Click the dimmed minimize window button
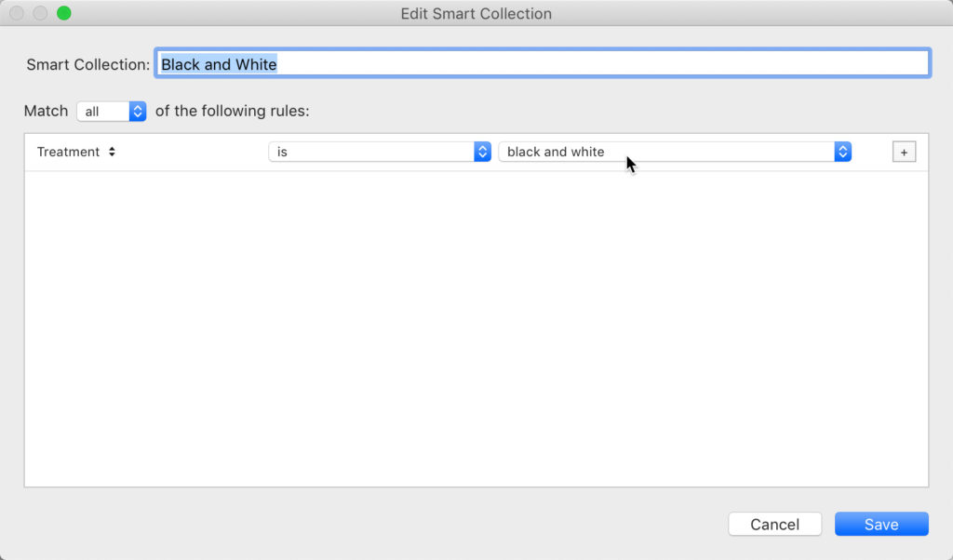Viewport: 953px width, 560px height. (40, 14)
